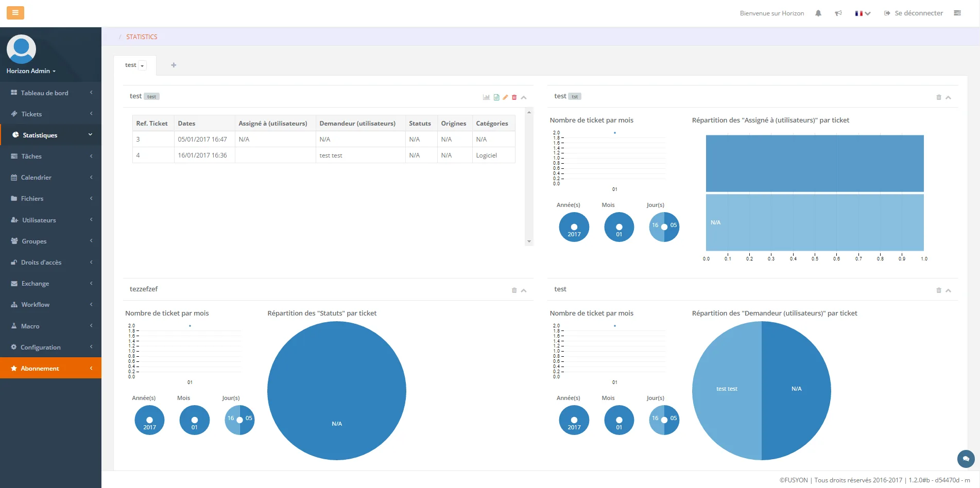
Task: Click the test test requester cell
Action: coord(360,155)
